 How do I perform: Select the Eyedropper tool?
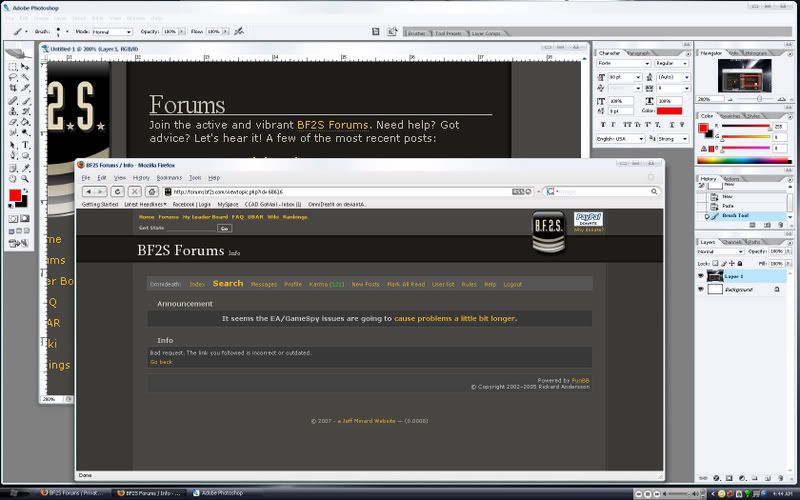[25, 167]
